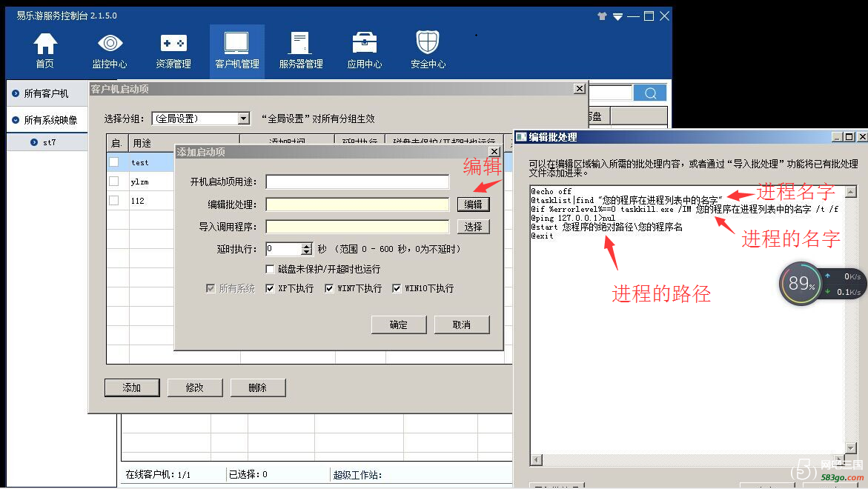Click 在线客户机: 1/1 status text
The width and height of the screenshot is (868, 489).
coord(158,475)
